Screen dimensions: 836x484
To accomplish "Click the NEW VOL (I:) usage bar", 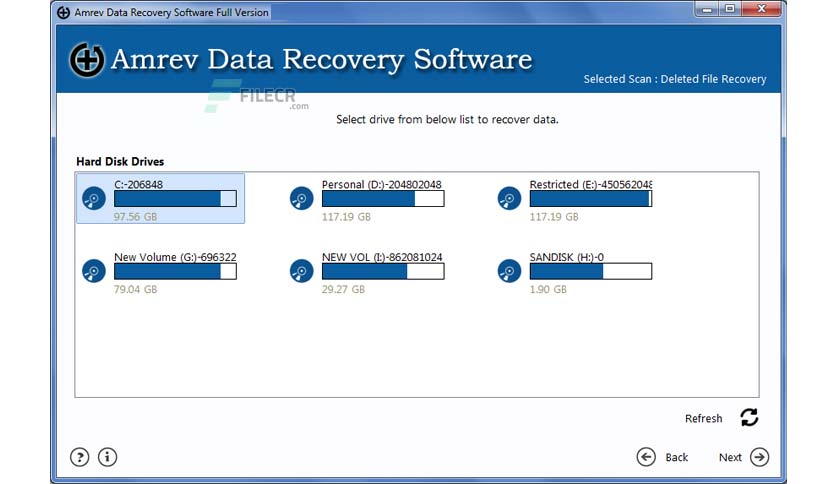I will tap(383, 271).
